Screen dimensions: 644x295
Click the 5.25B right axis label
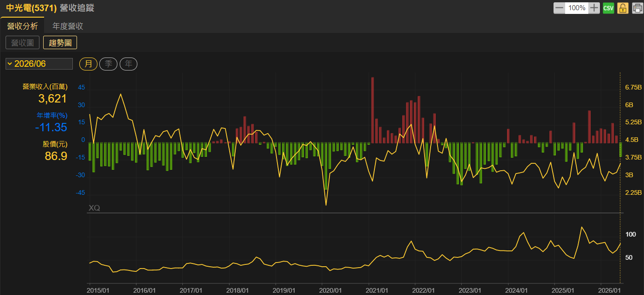point(633,122)
